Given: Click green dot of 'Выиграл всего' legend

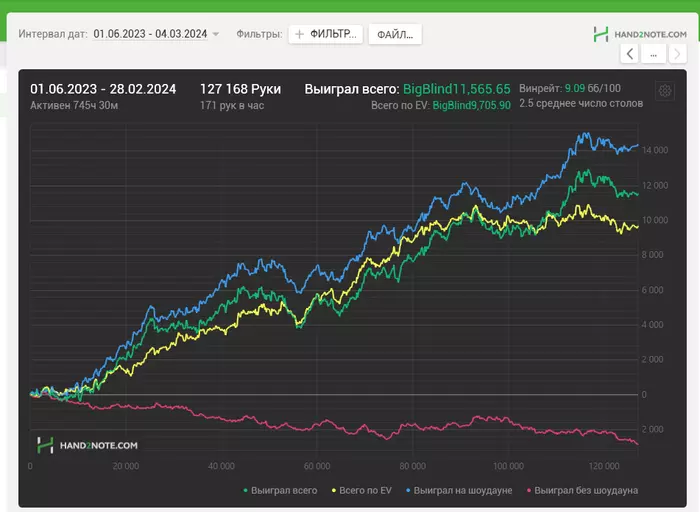Looking at the screenshot, I should pos(246,491).
